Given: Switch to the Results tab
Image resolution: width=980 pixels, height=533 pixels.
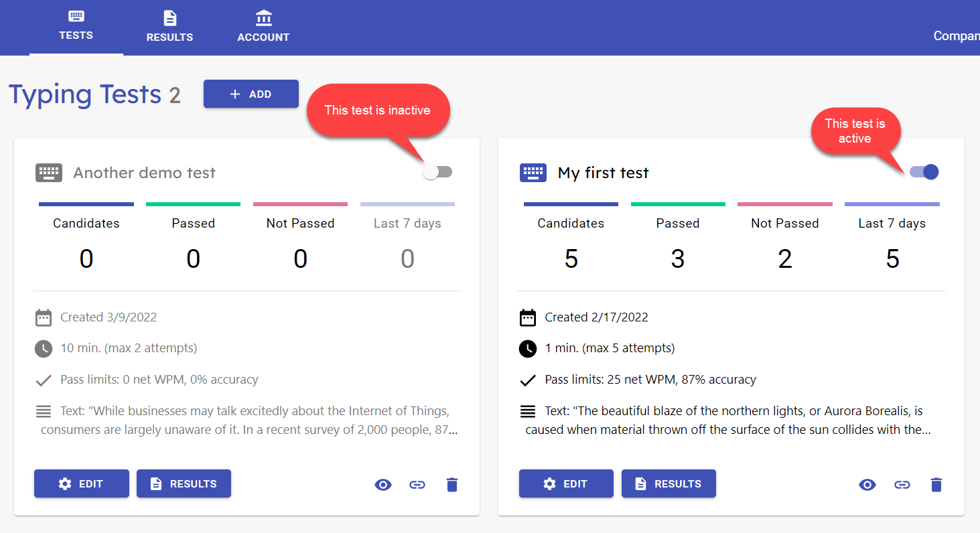Looking at the screenshot, I should pos(169,27).
